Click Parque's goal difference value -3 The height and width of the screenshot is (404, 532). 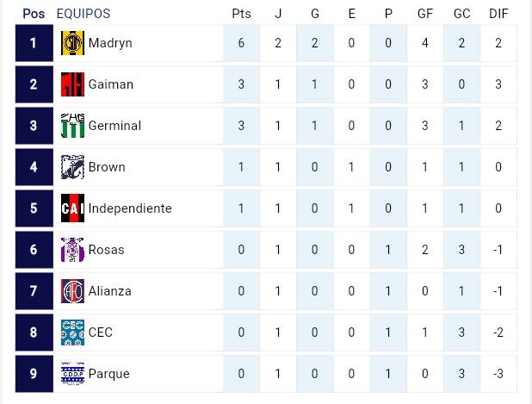[498, 374]
